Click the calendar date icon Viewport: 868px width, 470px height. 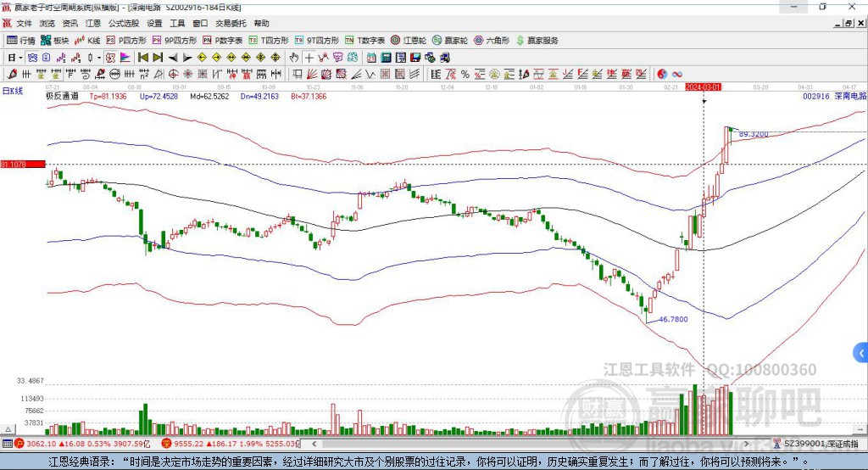[x=371, y=58]
